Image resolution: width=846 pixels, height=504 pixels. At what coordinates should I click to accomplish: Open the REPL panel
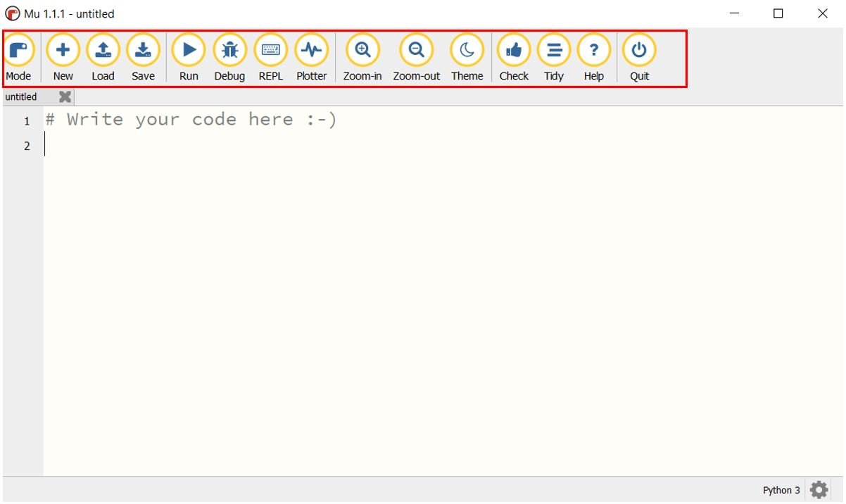point(271,57)
